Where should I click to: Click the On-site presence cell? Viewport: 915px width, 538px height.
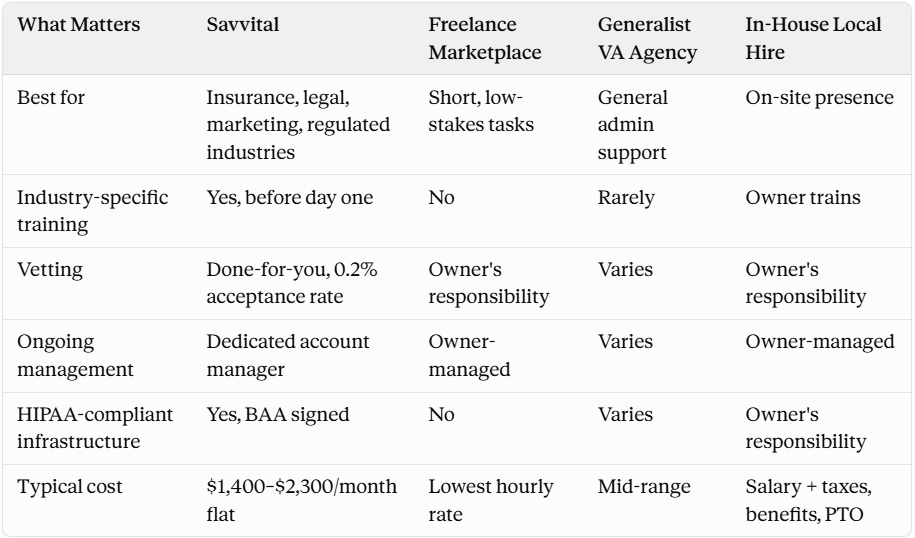[x=819, y=97]
